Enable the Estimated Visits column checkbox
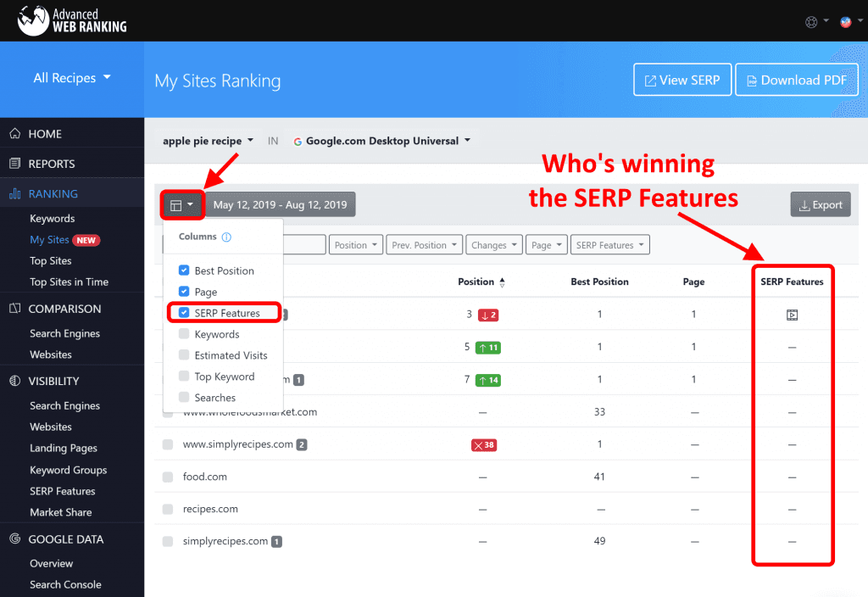 click(184, 354)
